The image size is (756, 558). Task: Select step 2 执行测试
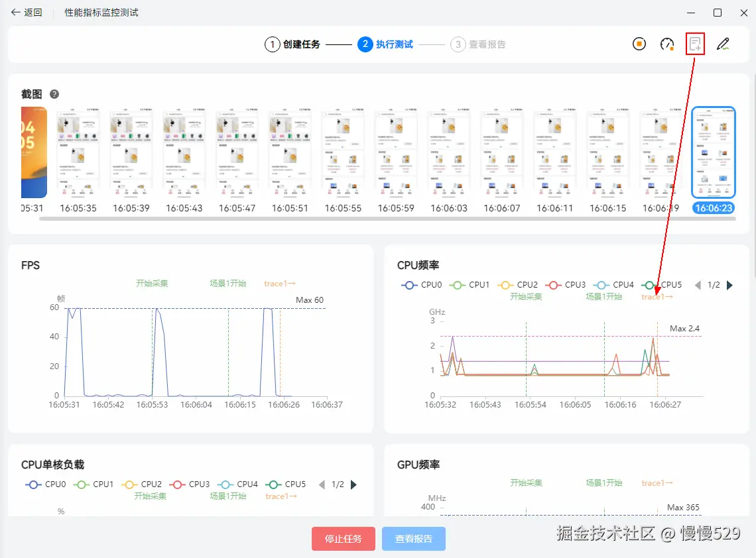385,44
